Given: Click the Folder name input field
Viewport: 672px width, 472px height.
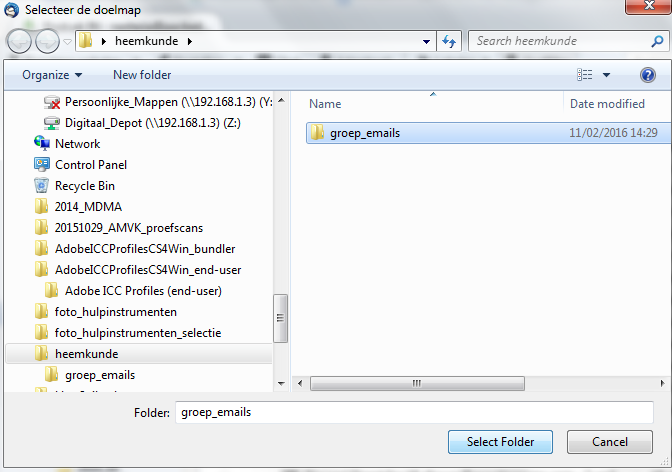Looking at the screenshot, I should tap(413, 412).
